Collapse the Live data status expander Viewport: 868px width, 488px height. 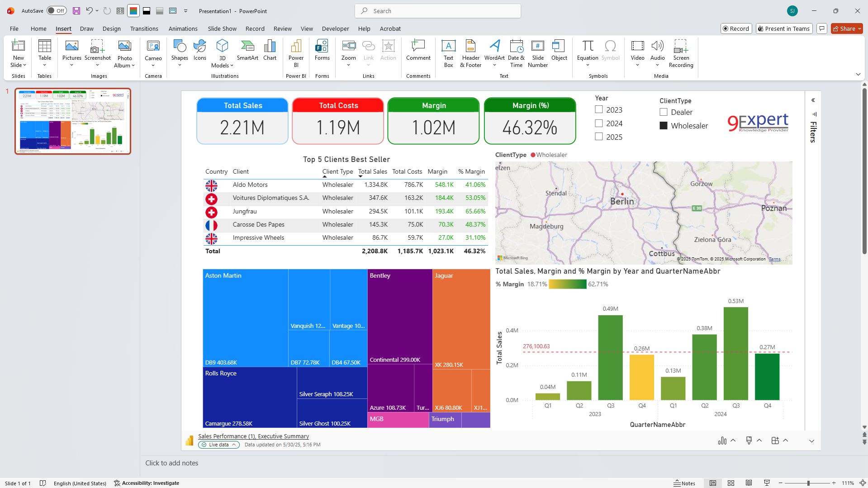click(x=234, y=445)
